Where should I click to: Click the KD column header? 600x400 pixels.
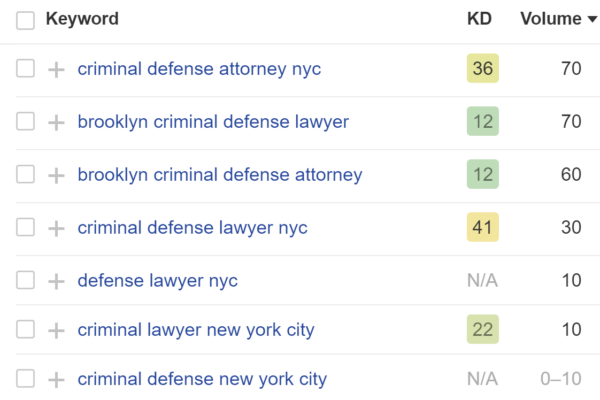tap(480, 19)
